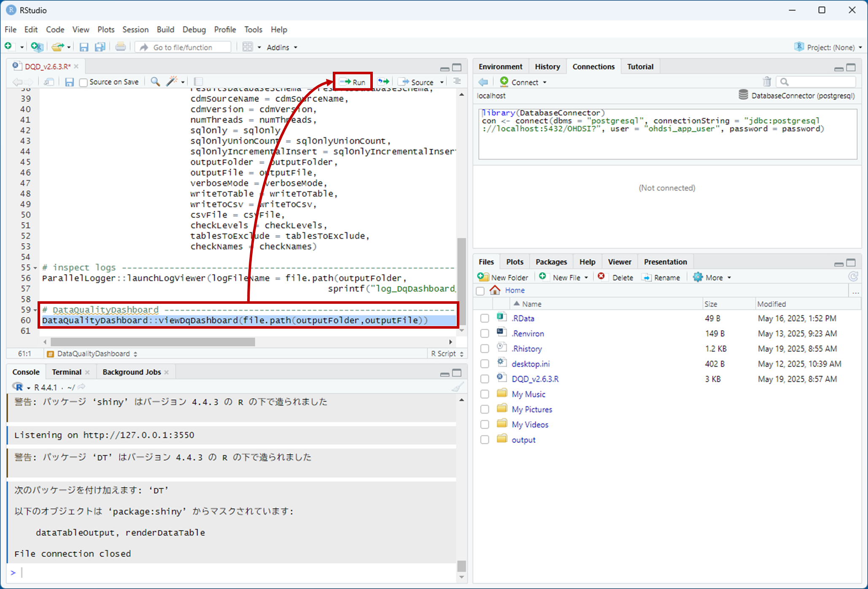Click the Create a project icon

pyautogui.click(x=37, y=47)
